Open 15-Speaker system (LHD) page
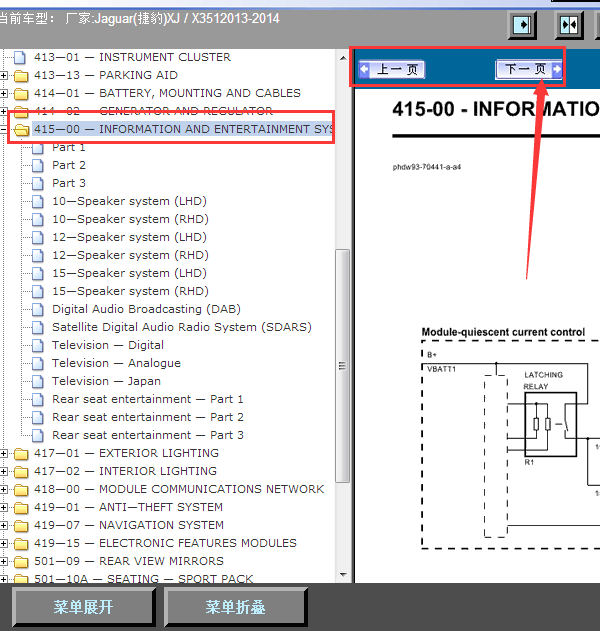The width and height of the screenshot is (600, 631). [x=129, y=273]
